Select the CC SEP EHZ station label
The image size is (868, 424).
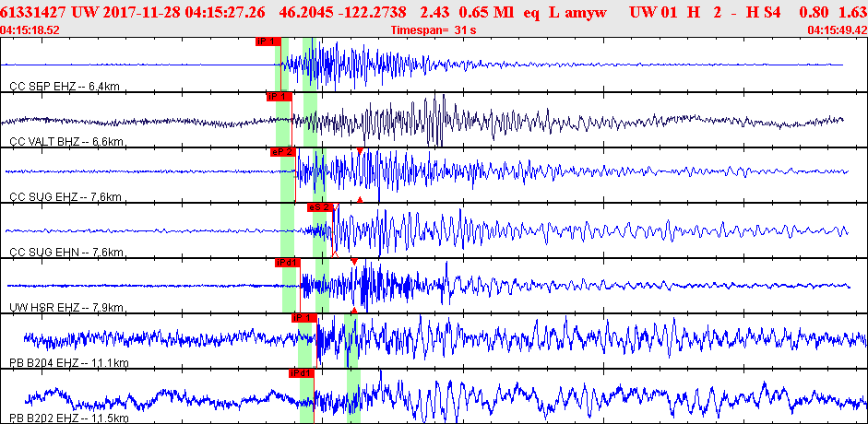(x=65, y=87)
